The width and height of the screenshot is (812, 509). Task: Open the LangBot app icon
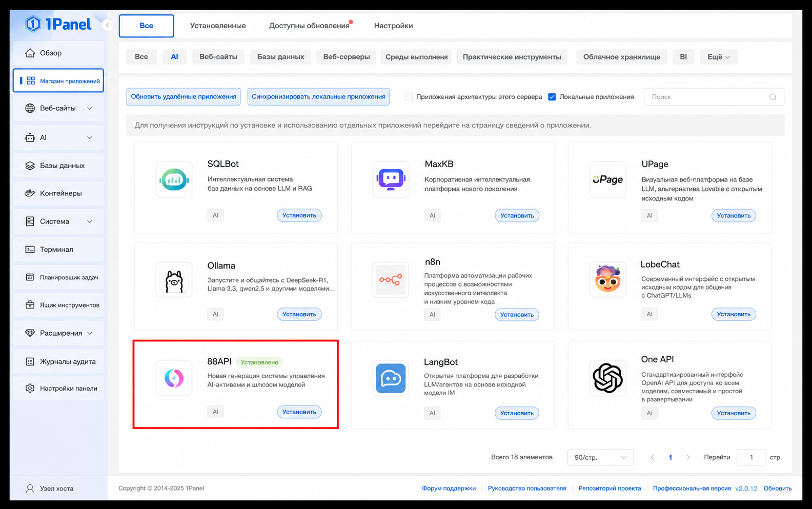coord(391,378)
